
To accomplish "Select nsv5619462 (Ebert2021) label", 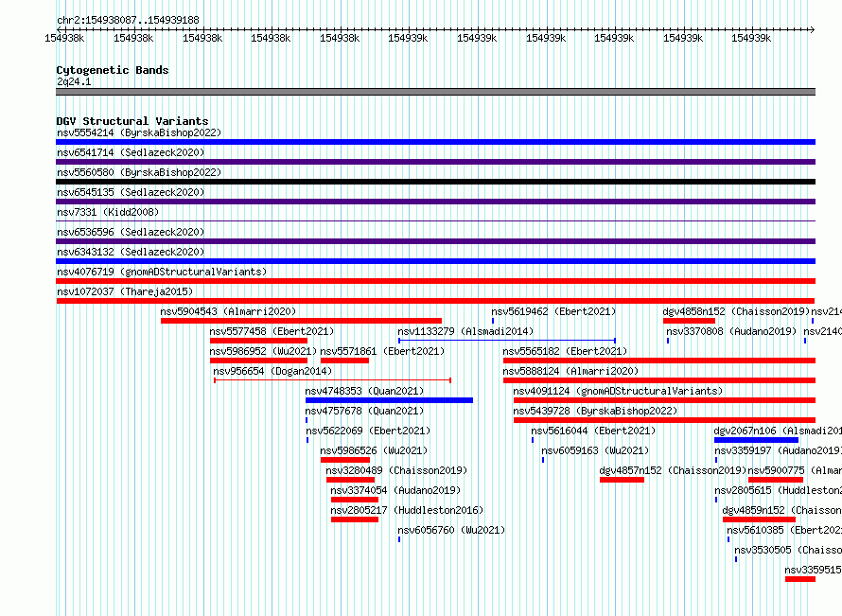I will tap(553, 311).
